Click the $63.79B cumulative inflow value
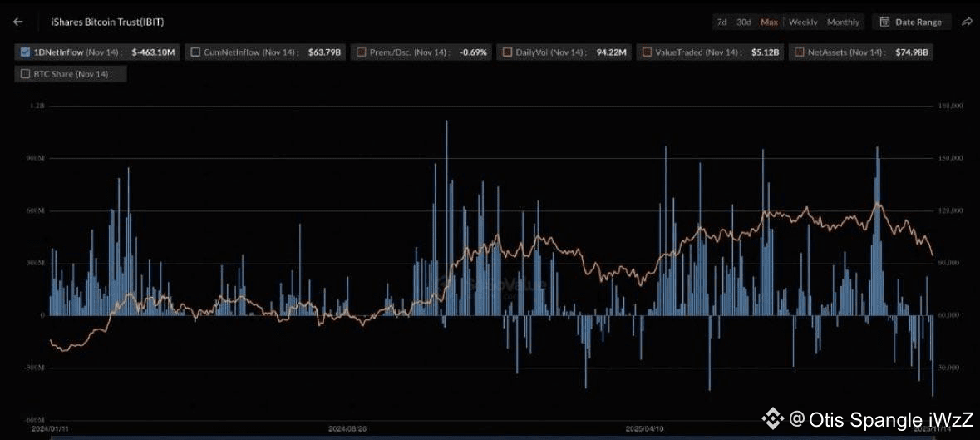This screenshot has height=440, width=980. tap(324, 52)
